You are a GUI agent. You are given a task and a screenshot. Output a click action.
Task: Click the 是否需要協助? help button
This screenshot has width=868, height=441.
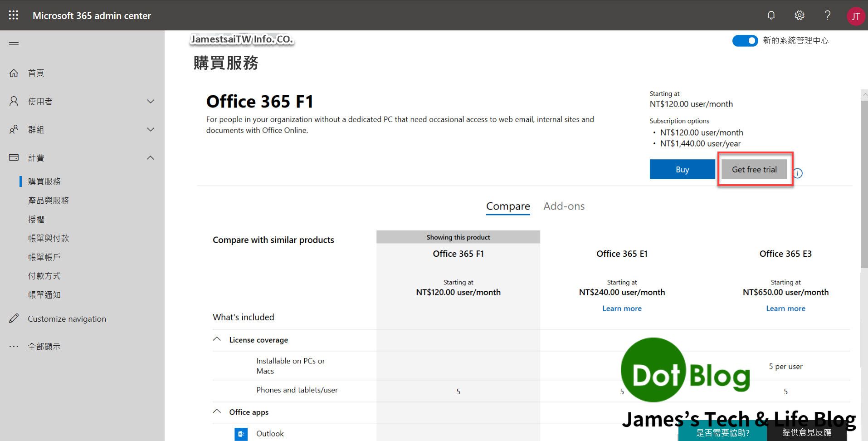(x=722, y=433)
